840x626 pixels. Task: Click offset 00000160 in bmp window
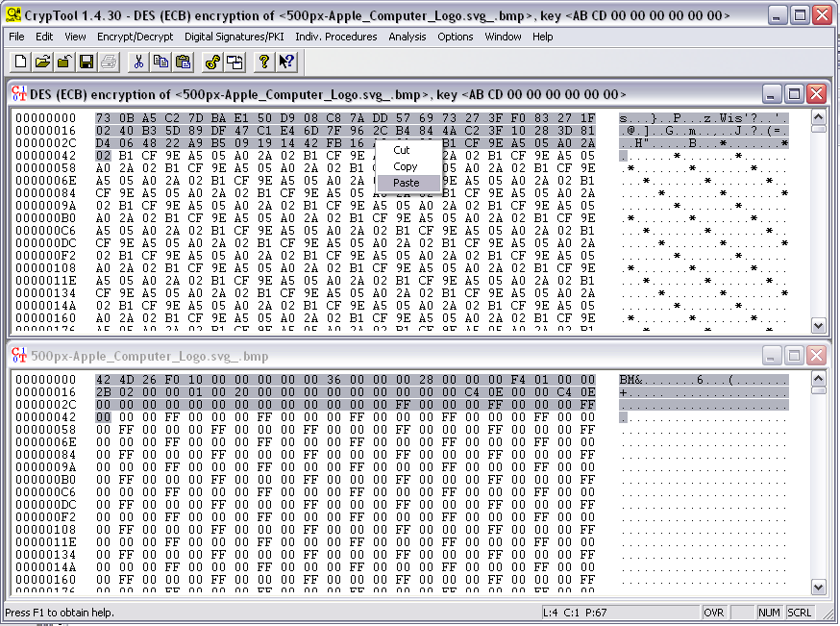click(x=45, y=580)
